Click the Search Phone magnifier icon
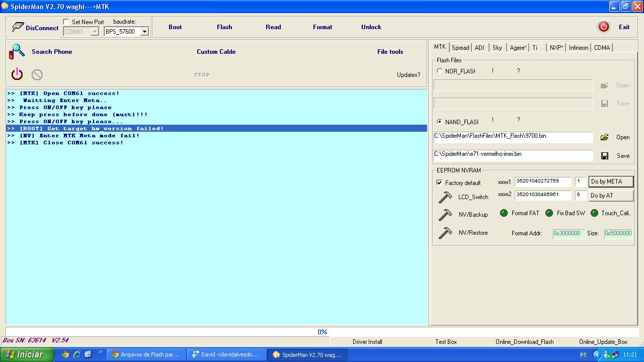 [x=17, y=51]
